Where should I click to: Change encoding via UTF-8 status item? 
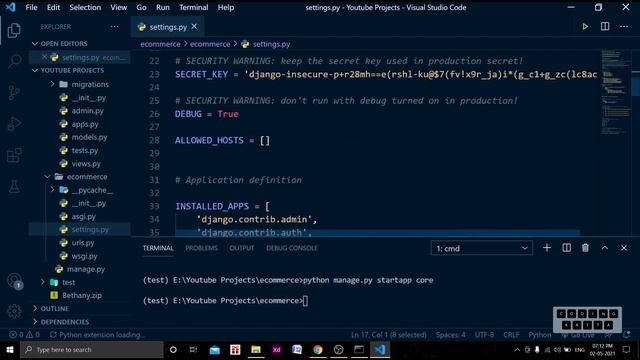click(484, 335)
